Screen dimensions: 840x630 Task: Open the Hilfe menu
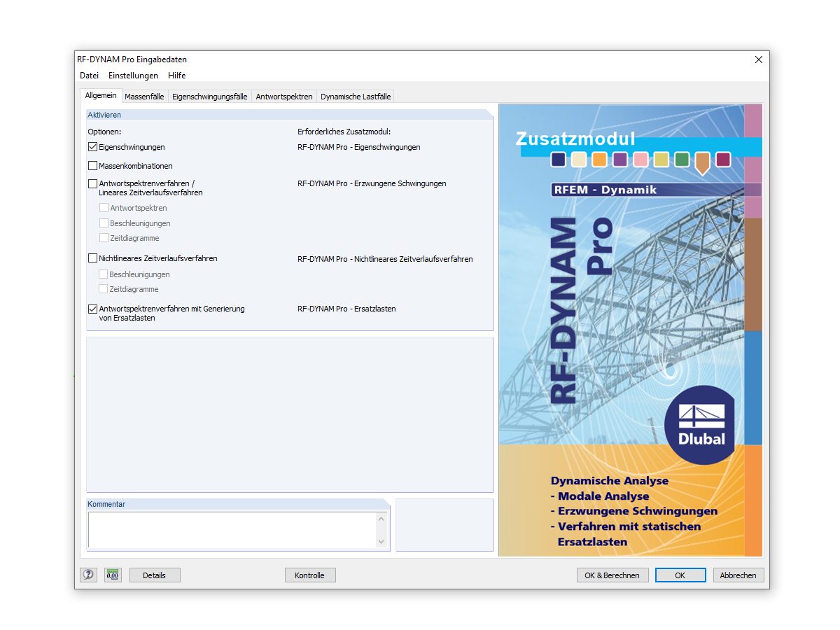tap(176, 76)
